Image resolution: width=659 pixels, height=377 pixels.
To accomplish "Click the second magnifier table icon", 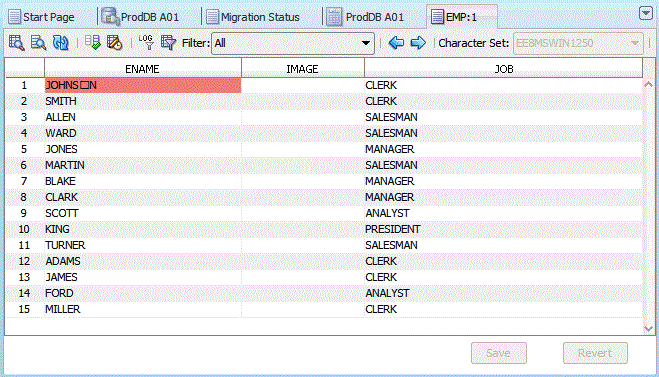I will coord(38,43).
